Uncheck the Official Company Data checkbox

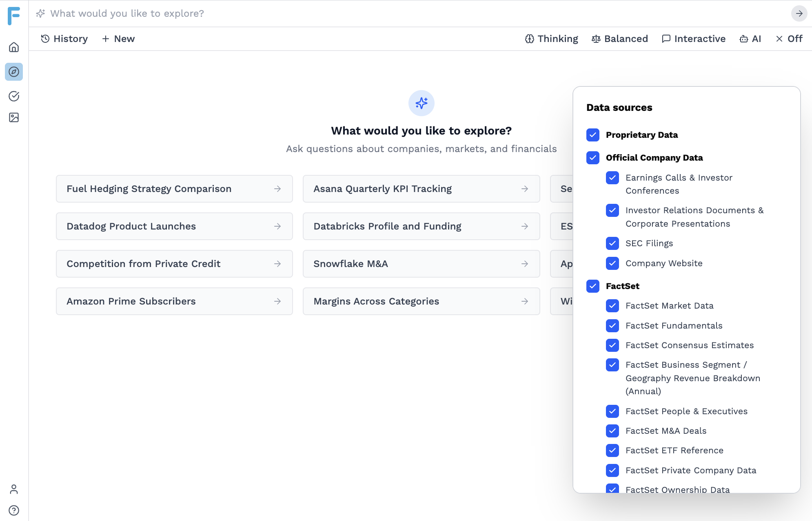point(593,158)
